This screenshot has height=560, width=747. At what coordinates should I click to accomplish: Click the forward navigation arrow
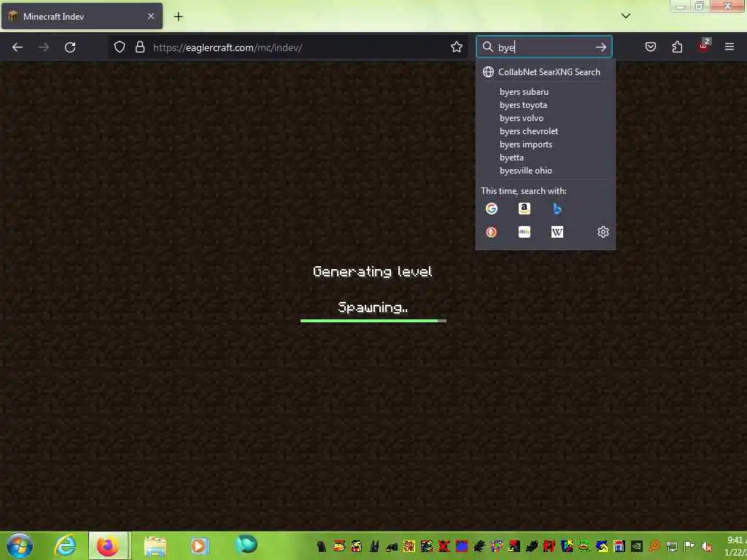click(44, 47)
